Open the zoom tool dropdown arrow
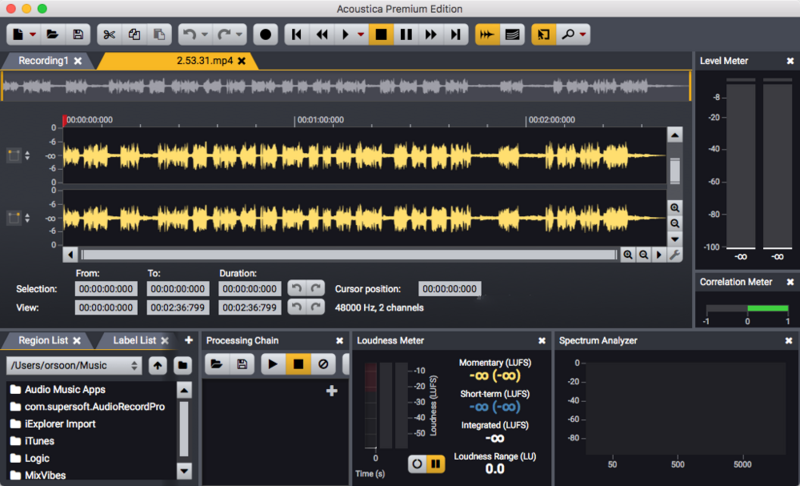 point(583,35)
